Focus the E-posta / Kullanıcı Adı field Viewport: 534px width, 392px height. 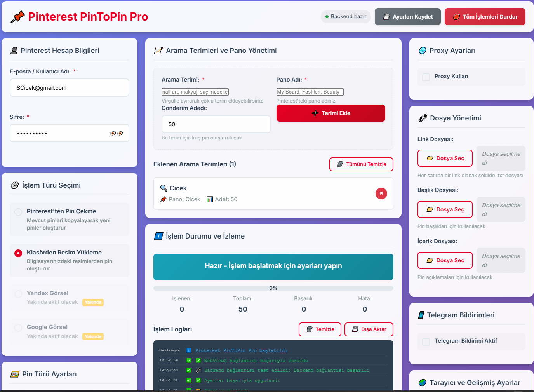pos(70,88)
